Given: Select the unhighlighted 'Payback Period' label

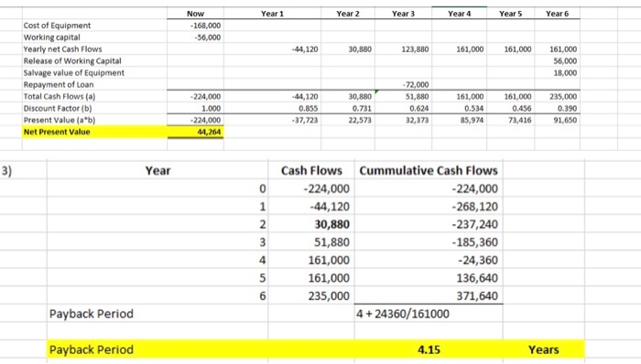Looking at the screenshot, I should (x=92, y=314).
